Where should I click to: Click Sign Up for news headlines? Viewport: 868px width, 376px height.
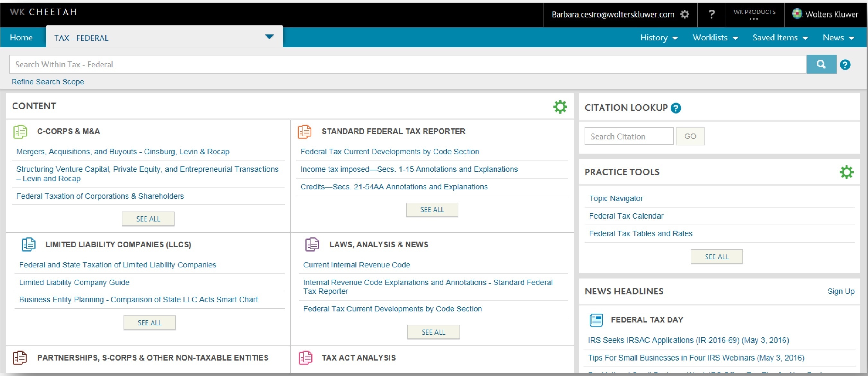[841, 292]
